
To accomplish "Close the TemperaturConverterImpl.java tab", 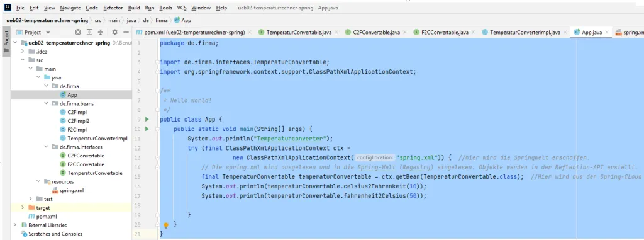I will (x=565, y=32).
